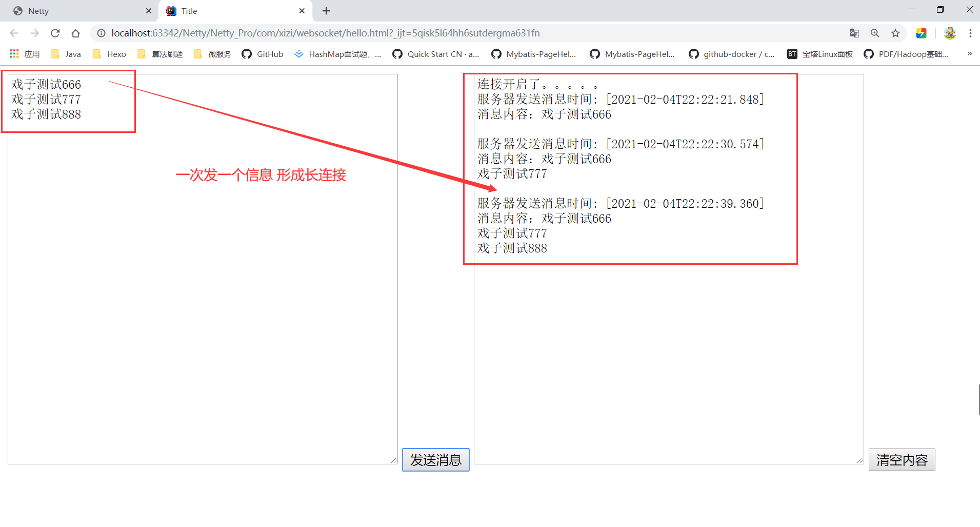This screenshot has height=527, width=980.
Task: Open the Java bookmark folder
Action: click(x=66, y=54)
